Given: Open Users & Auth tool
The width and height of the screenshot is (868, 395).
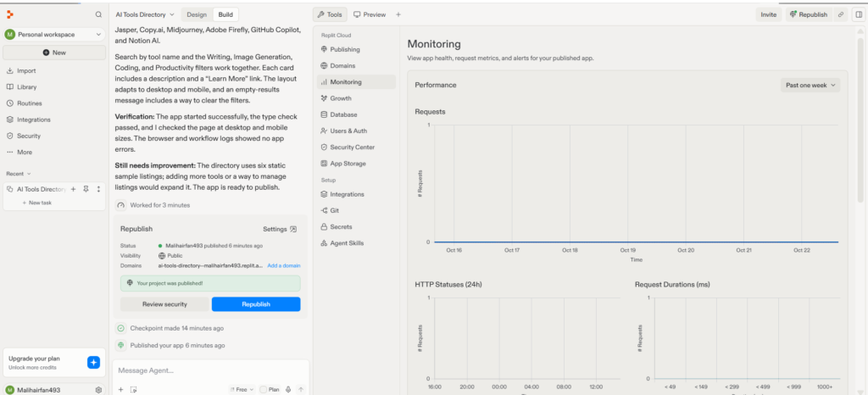Looking at the screenshot, I should click(x=357, y=131).
